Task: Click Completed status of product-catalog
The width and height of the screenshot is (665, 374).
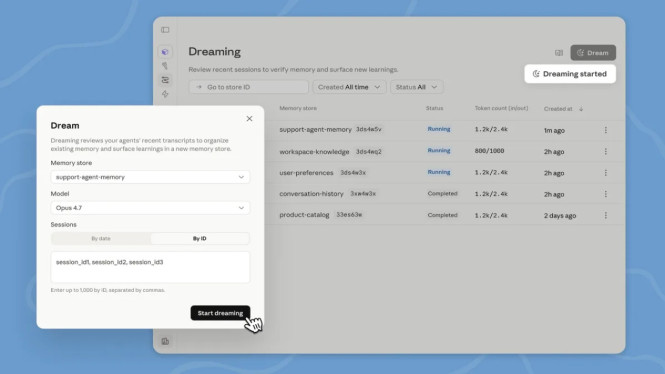Action: tap(442, 215)
